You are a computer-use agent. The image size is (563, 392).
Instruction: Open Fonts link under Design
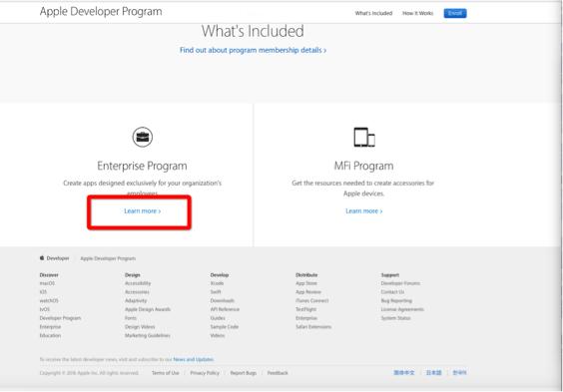click(131, 318)
